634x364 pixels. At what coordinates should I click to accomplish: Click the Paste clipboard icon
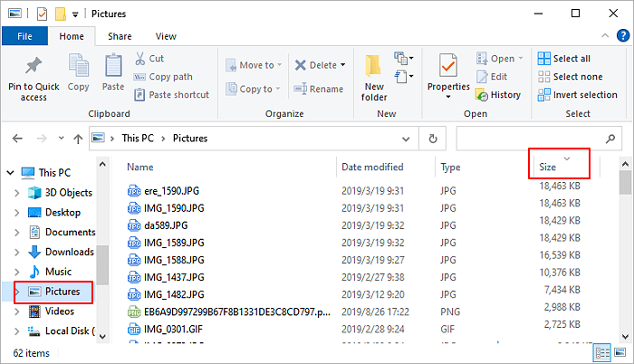[x=113, y=65]
